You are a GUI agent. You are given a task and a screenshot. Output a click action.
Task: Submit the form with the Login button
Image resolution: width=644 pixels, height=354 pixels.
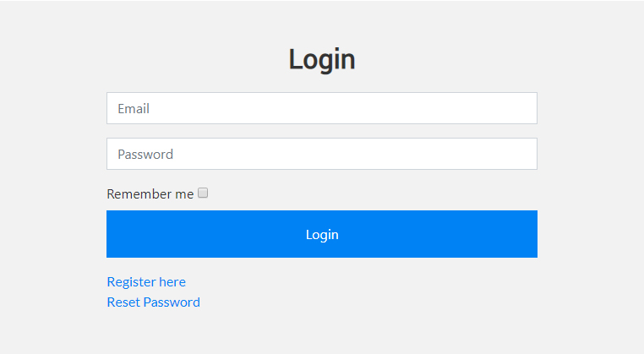[321, 234]
